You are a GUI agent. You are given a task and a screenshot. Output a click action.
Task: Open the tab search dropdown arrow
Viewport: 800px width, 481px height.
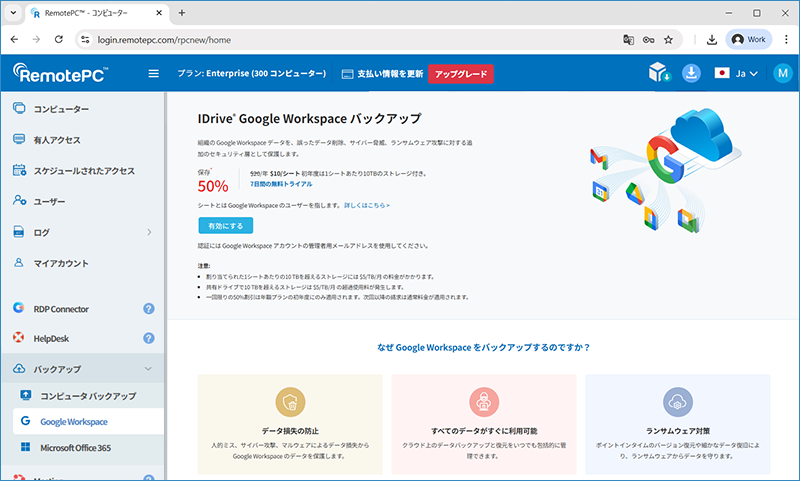(13, 13)
